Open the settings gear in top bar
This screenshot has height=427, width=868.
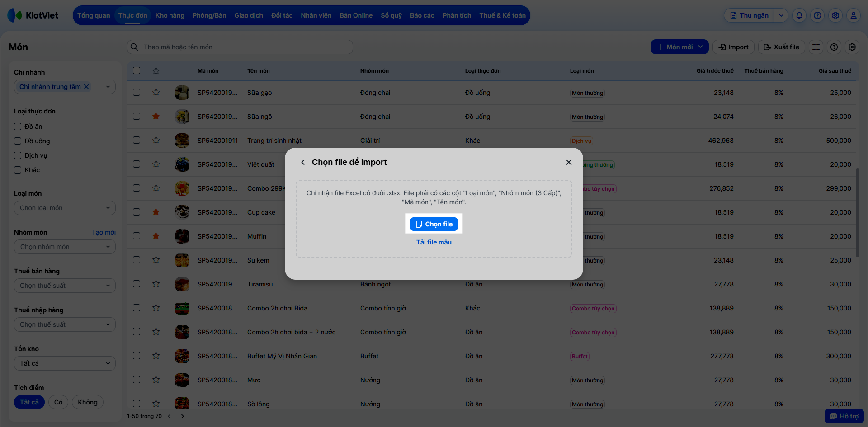coord(835,15)
